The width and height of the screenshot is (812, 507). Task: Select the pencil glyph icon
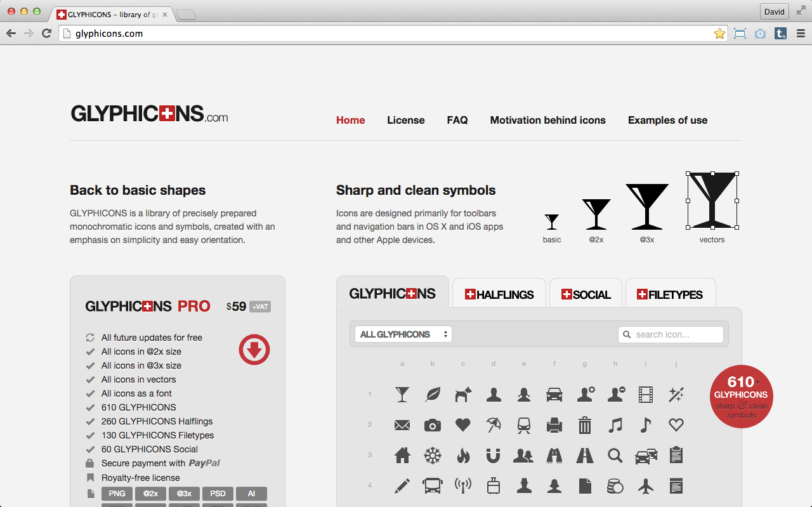coord(402,486)
